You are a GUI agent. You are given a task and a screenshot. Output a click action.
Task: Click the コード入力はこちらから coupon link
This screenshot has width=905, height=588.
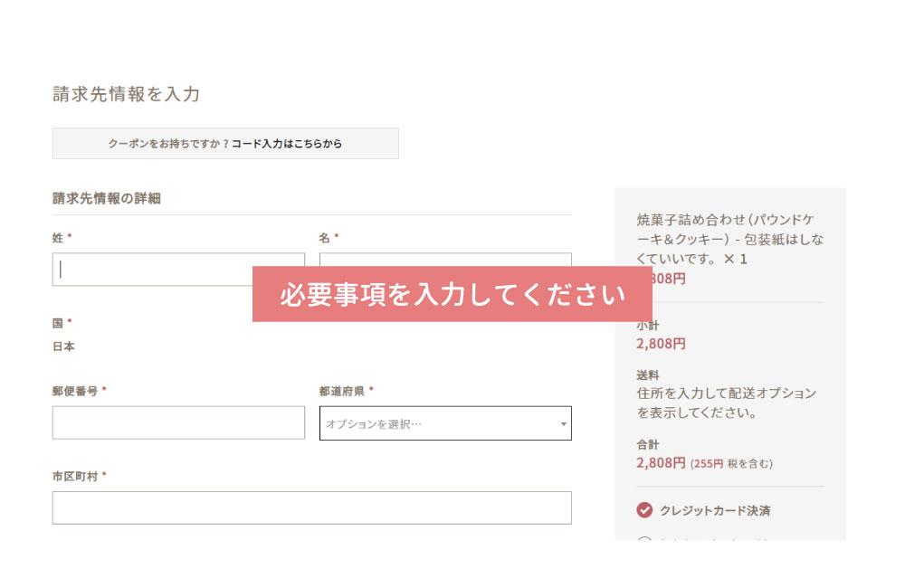[x=287, y=143]
